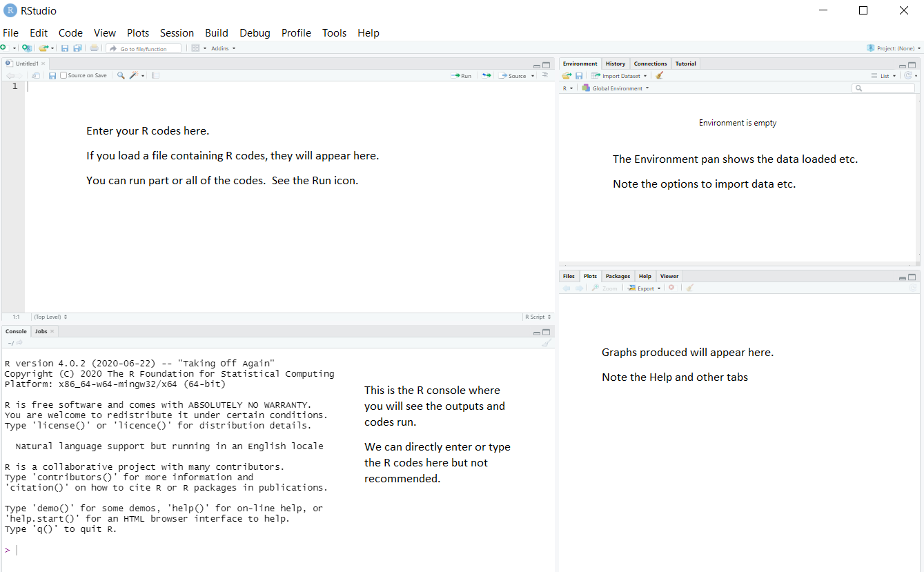The image size is (924, 572).
Task: Switch to the History tab
Action: [616, 63]
